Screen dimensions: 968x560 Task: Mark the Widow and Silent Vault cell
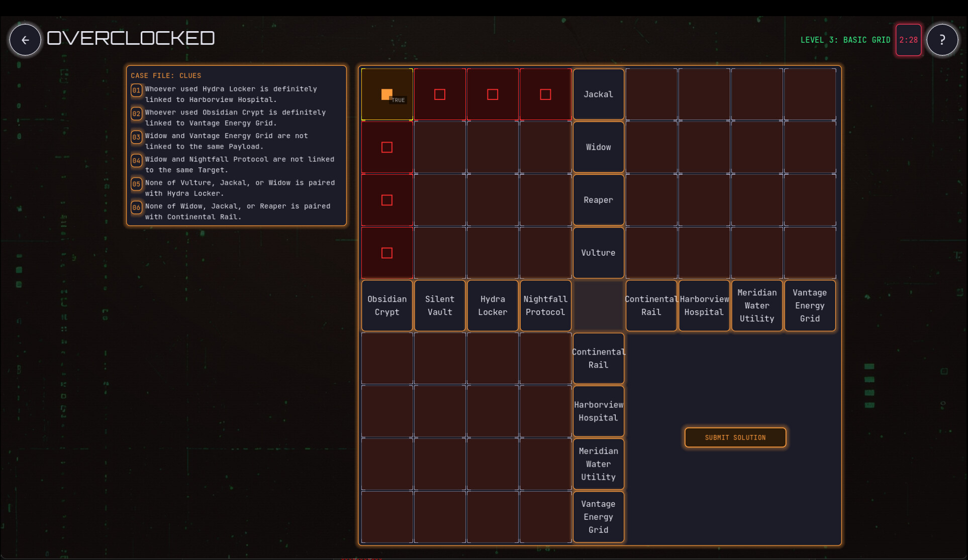tap(440, 147)
